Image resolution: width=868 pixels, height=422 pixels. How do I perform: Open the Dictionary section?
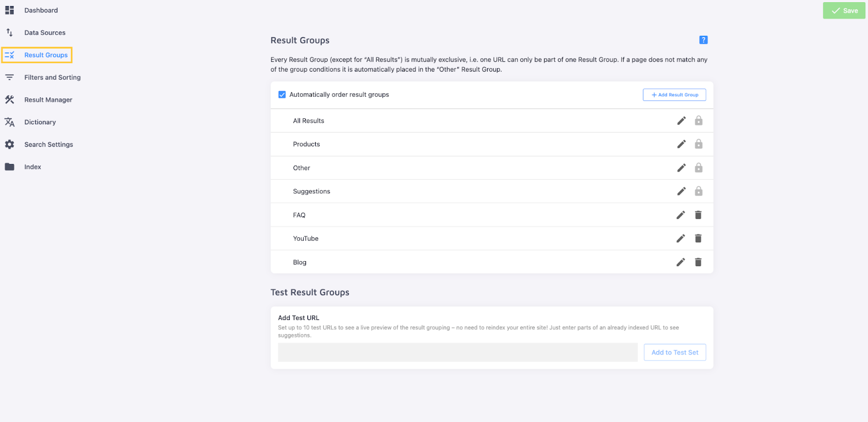[40, 122]
